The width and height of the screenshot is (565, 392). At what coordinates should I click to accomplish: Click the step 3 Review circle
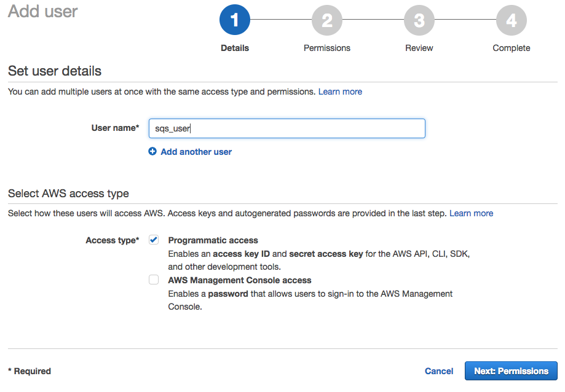(x=419, y=20)
